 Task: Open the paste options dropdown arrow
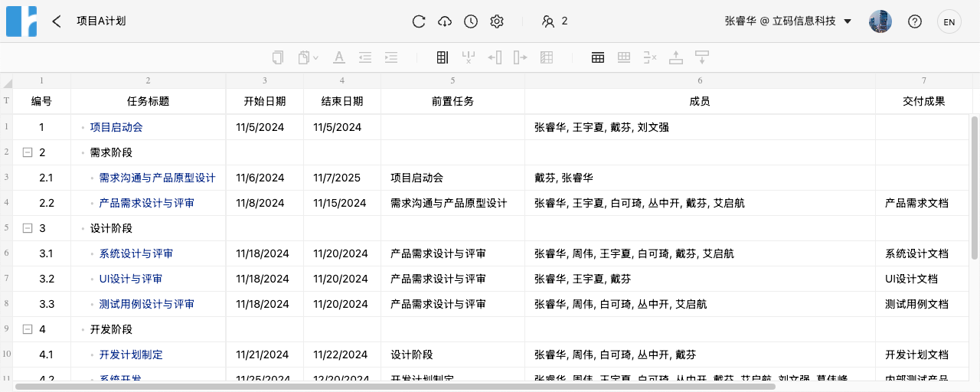pyautogui.click(x=315, y=57)
